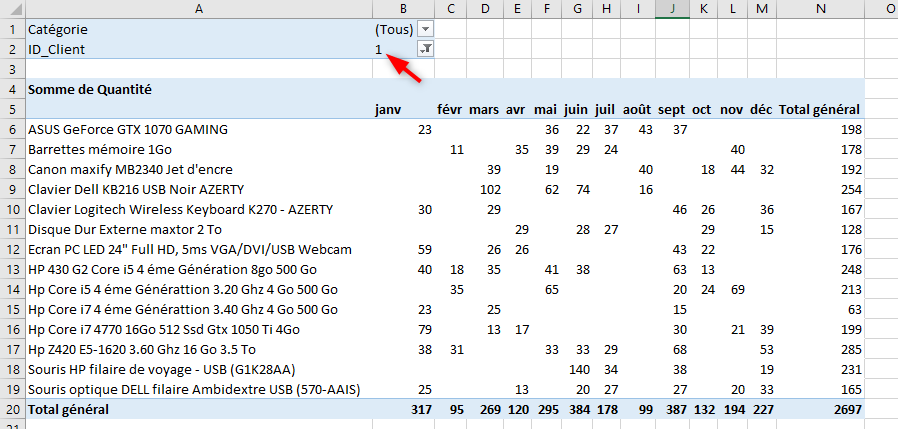
Task: Select Canon maxify MB2340 Jet d'encre label
Action: tap(130, 170)
